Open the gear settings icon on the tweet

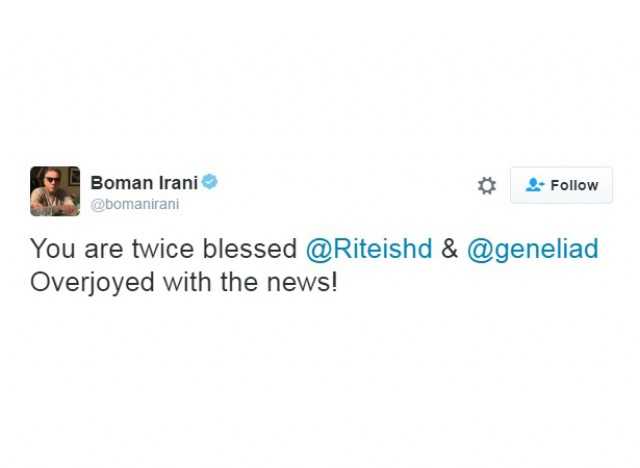coord(487,186)
